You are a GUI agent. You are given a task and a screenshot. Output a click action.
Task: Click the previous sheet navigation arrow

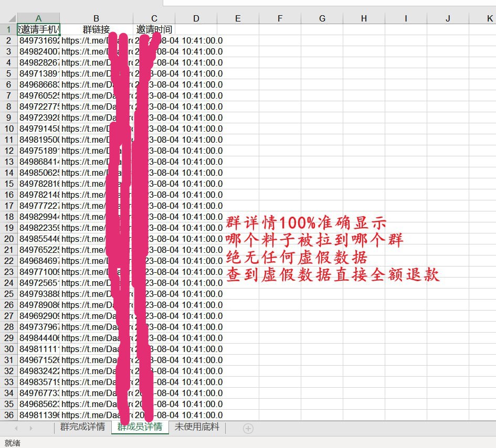(x=16, y=428)
